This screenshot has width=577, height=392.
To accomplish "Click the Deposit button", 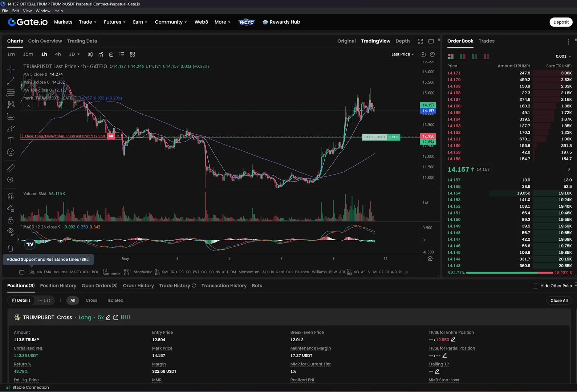I will (x=561, y=22).
